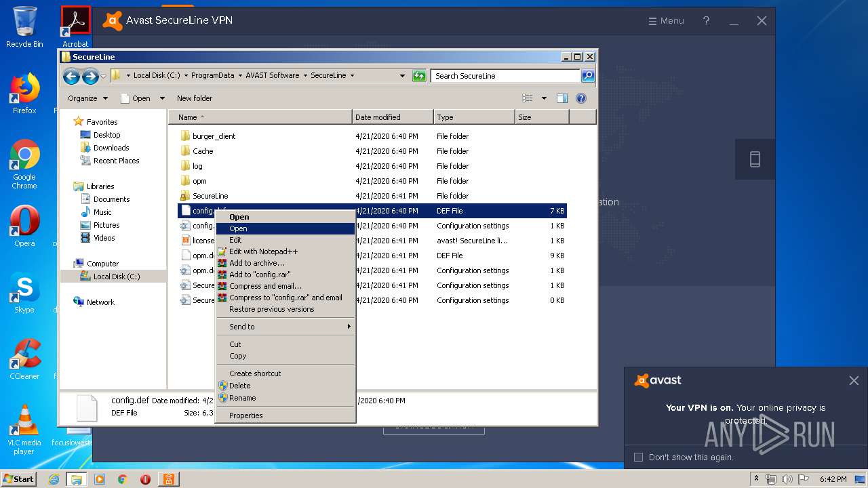
Task: Click the search magnifier button
Action: pos(588,76)
